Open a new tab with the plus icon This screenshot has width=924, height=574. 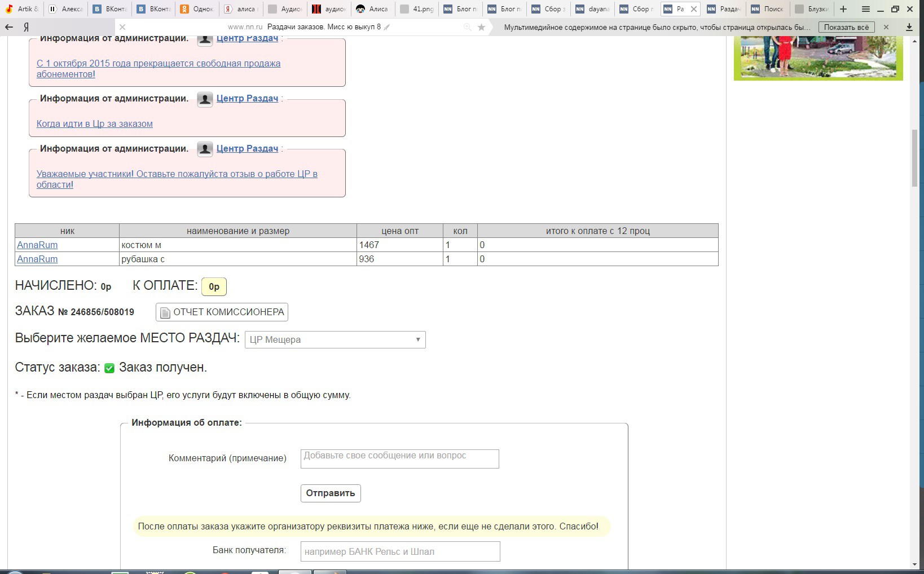[x=843, y=9]
